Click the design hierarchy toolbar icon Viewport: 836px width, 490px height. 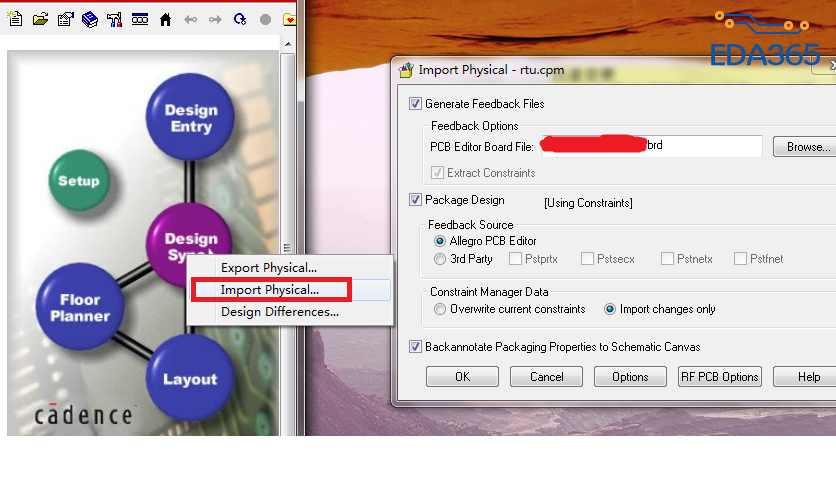[114, 20]
